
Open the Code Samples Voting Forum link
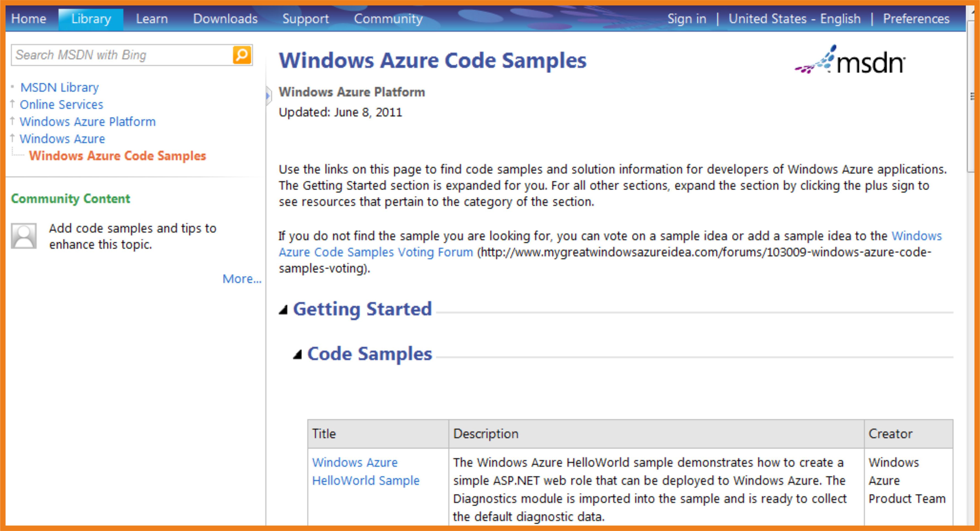point(375,252)
